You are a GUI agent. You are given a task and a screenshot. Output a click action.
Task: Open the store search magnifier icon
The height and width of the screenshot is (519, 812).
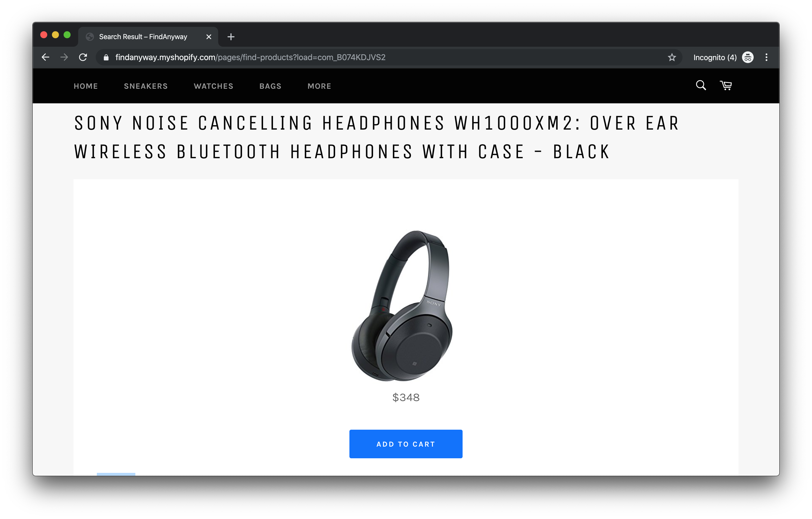point(701,85)
